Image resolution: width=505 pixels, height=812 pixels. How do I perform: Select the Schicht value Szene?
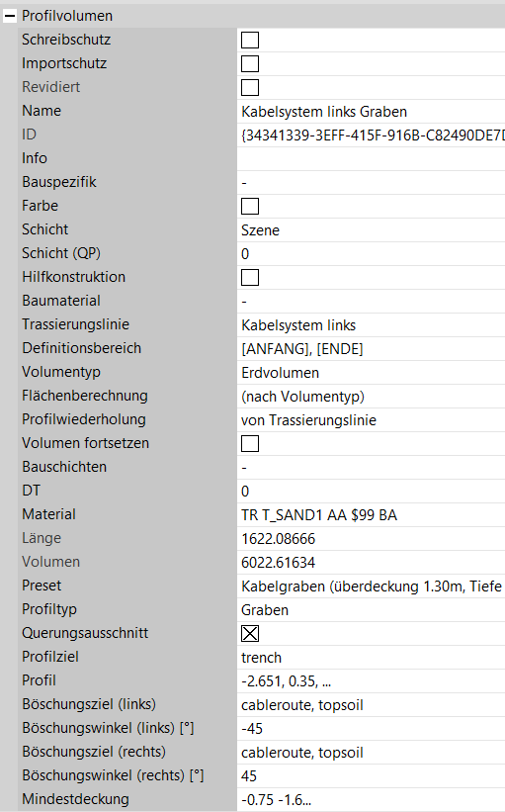[371, 229]
